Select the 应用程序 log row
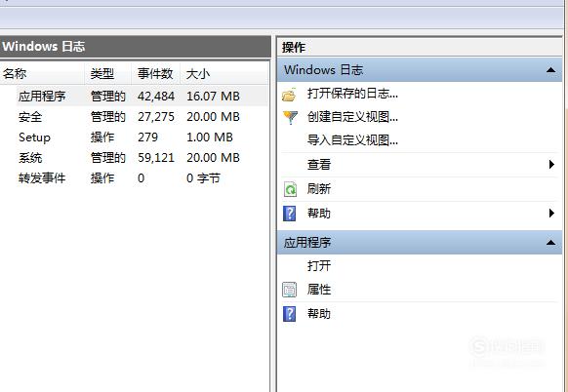 [134, 97]
